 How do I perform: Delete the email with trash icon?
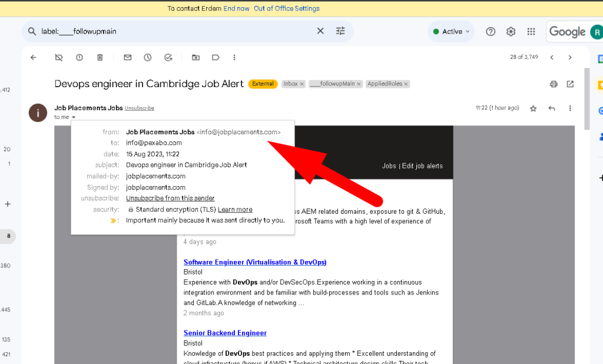coord(100,57)
